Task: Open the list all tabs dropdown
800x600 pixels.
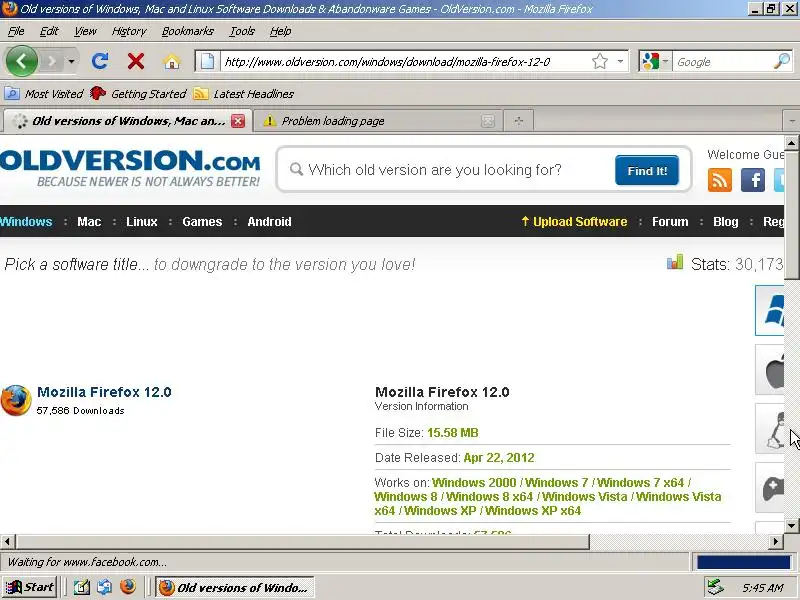Action: 791,121
